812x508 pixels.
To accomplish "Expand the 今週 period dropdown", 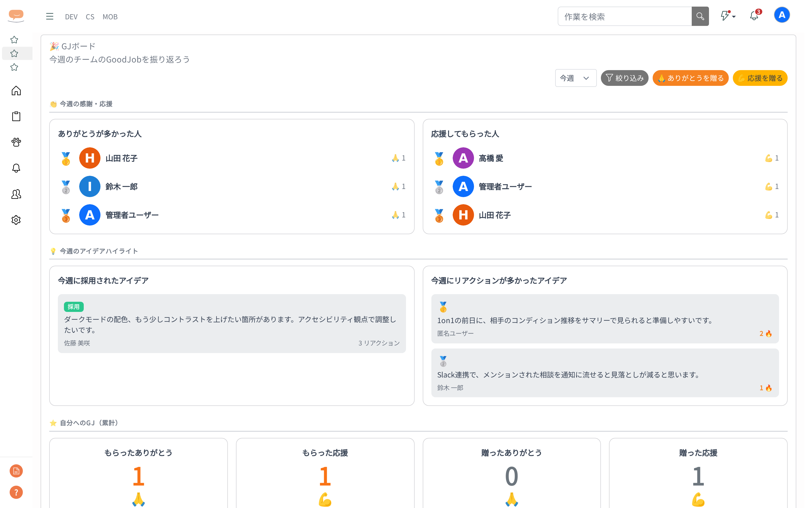I will click(x=576, y=78).
